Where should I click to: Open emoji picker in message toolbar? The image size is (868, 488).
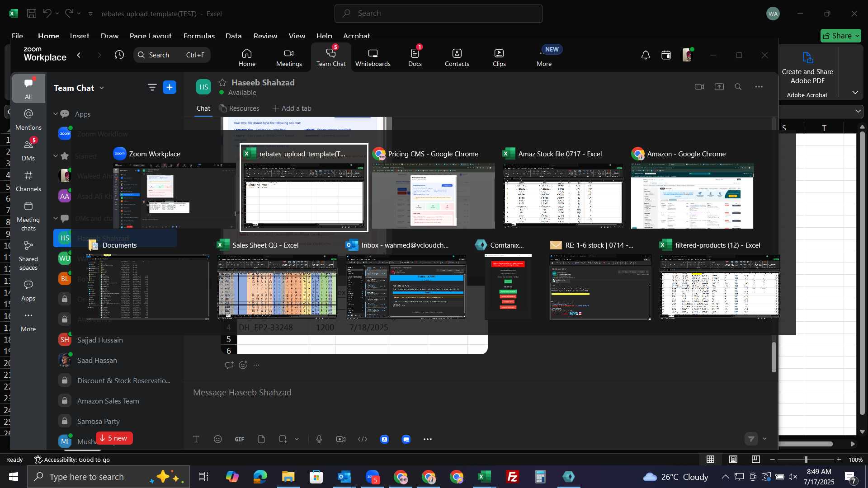point(218,439)
